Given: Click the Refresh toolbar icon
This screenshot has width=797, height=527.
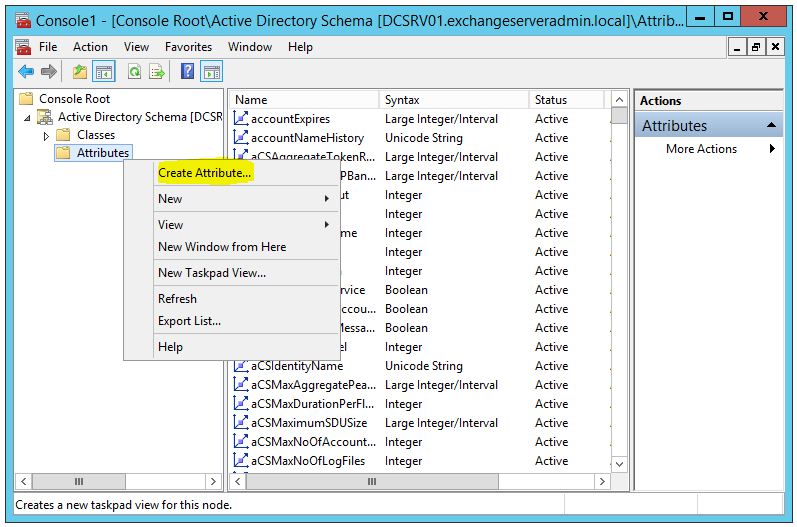Looking at the screenshot, I should click(x=134, y=72).
